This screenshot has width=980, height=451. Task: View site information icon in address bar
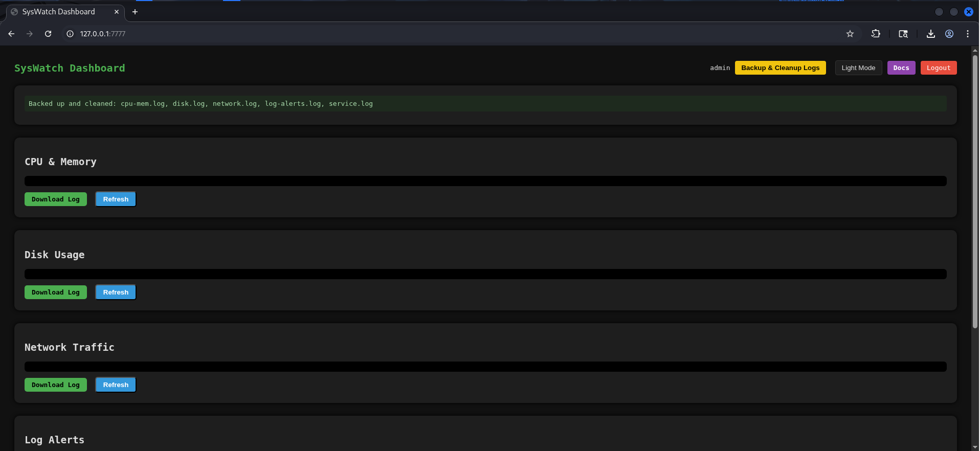(70, 34)
